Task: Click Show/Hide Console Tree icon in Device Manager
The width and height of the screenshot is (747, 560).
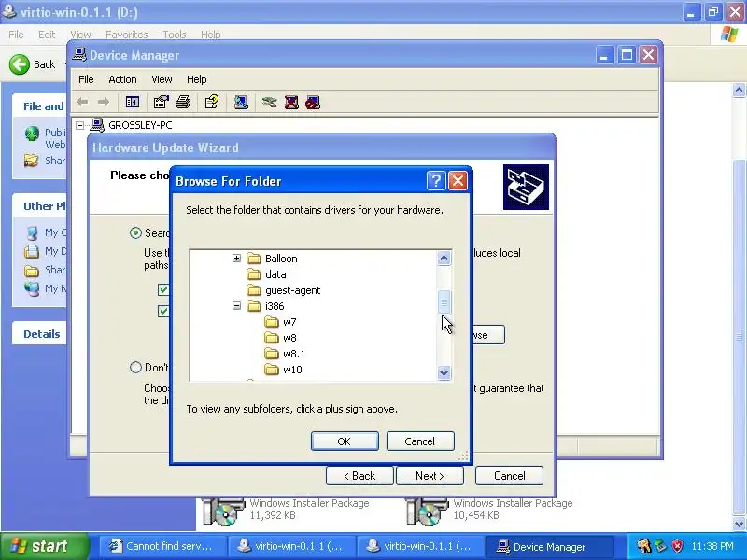Action: pyautogui.click(x=132, y=102)
